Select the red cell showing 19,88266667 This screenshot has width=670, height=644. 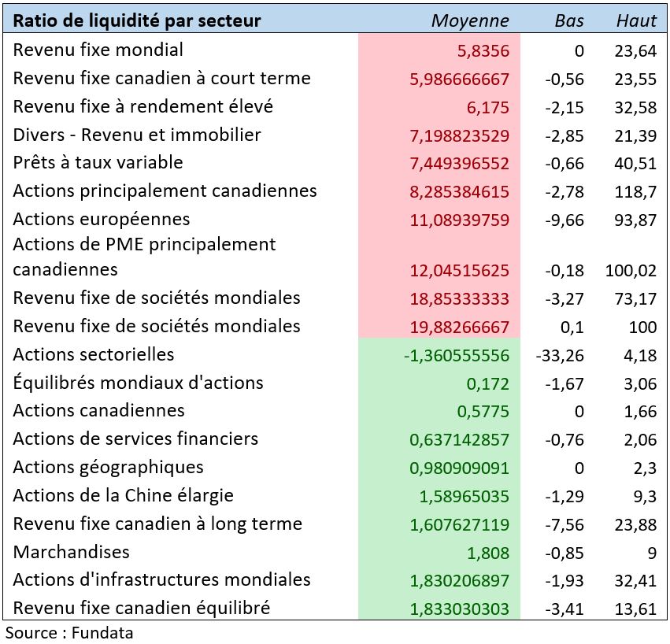460,327
